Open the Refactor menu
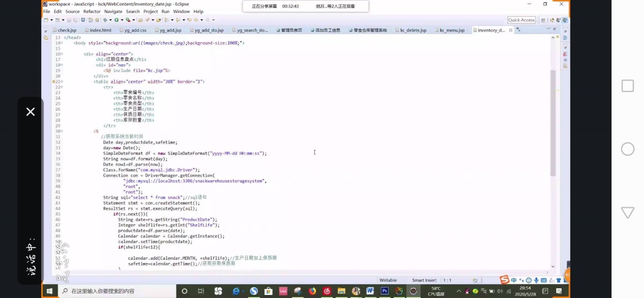 (x=92, y=11)
